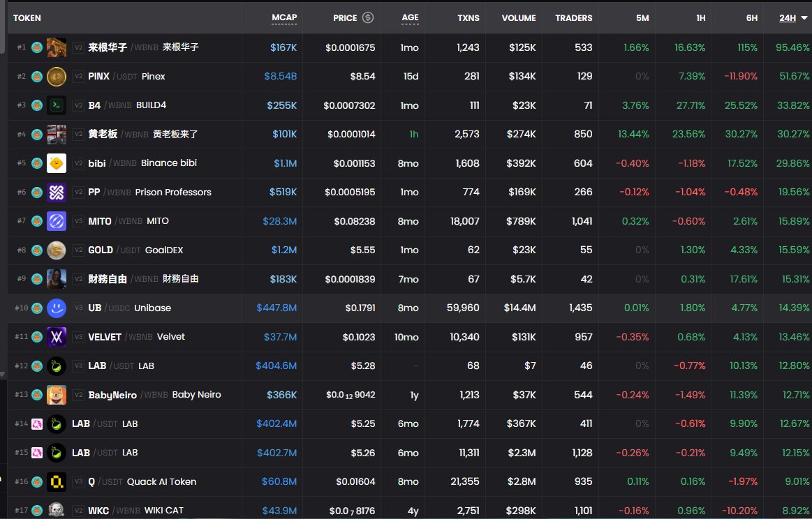Open the WKC WIKI CAT logo

tap(57, 511)
